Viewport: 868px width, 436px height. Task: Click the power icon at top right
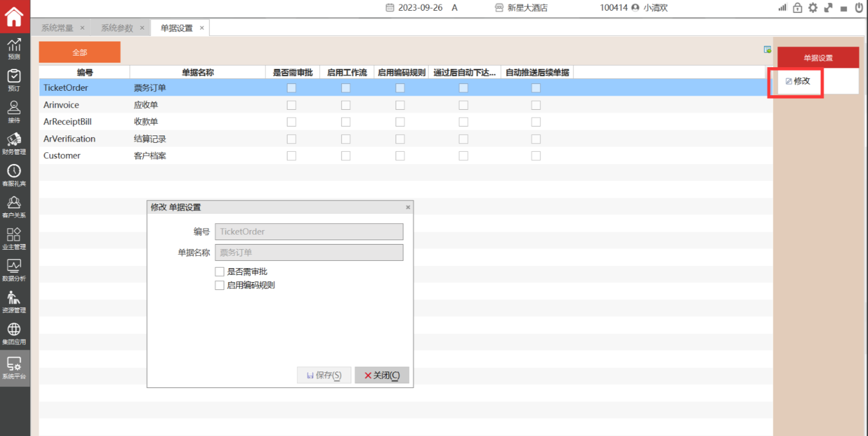(x=859, y=8)
